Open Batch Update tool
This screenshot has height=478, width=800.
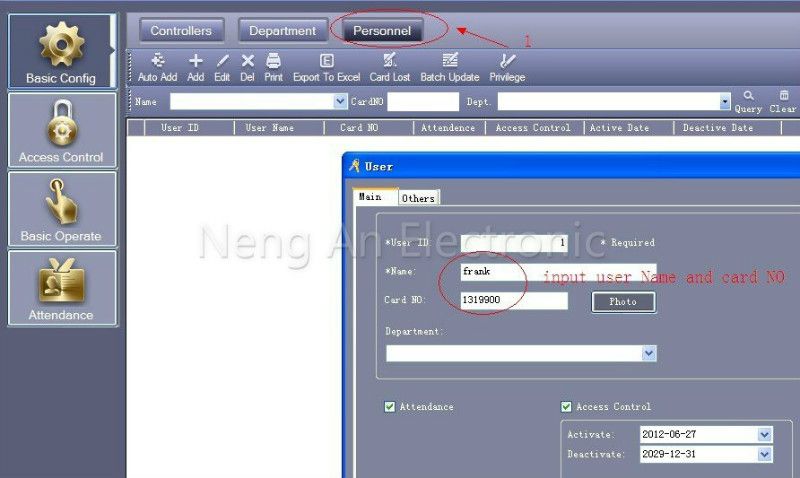pos(450,60)
